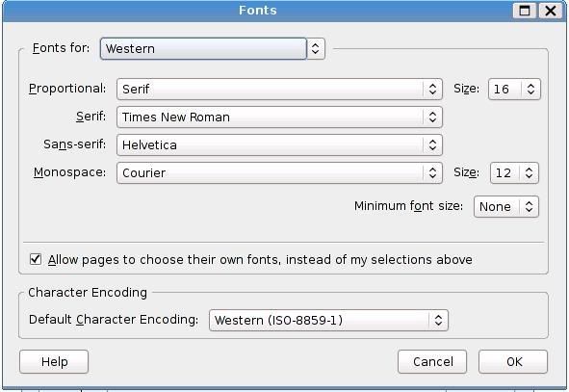Click arrow icon beside Times New Roman
569x392 pixels.
click(x=432, y=117)
